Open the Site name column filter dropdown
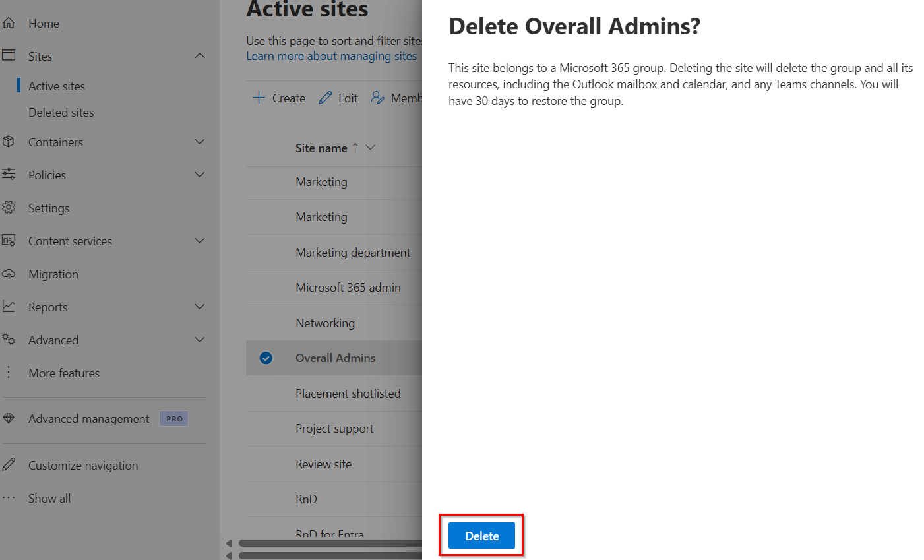Viewport: 924px width, 560px height. [371, 148]
